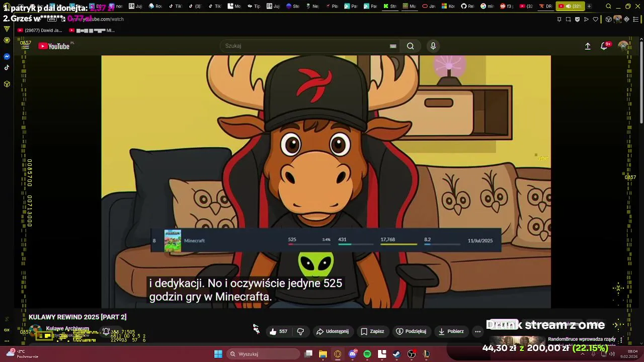Open the YouTube hamburger guide menu
The width and height of the screenshot is (644, 362).
click(x=26, y=46)
